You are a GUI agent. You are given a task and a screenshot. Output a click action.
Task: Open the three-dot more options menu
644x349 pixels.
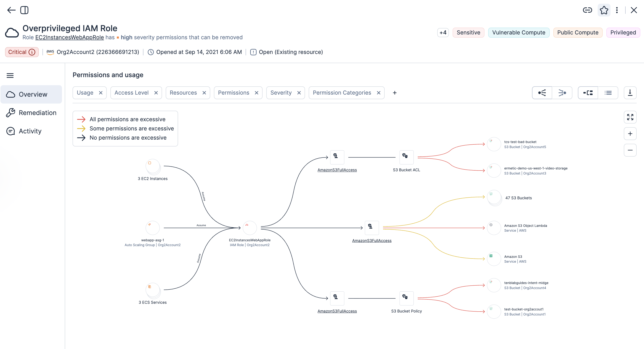617,10
